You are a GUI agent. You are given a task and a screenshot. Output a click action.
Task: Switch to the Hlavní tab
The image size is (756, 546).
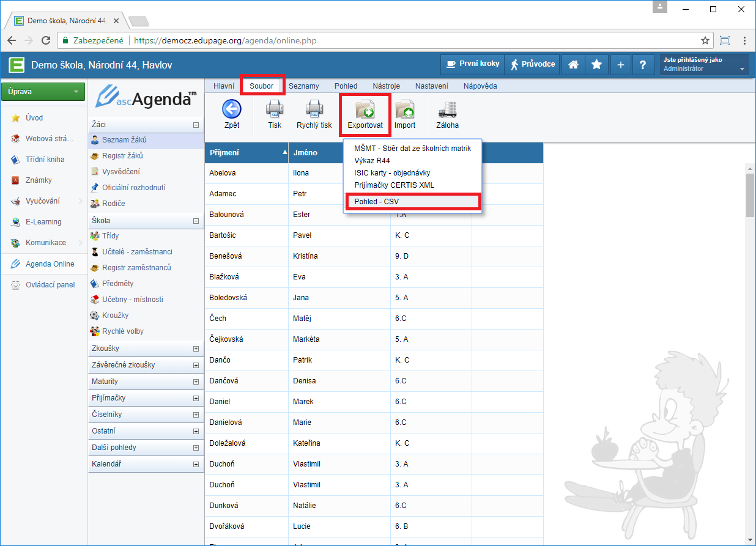coord(224,86)
